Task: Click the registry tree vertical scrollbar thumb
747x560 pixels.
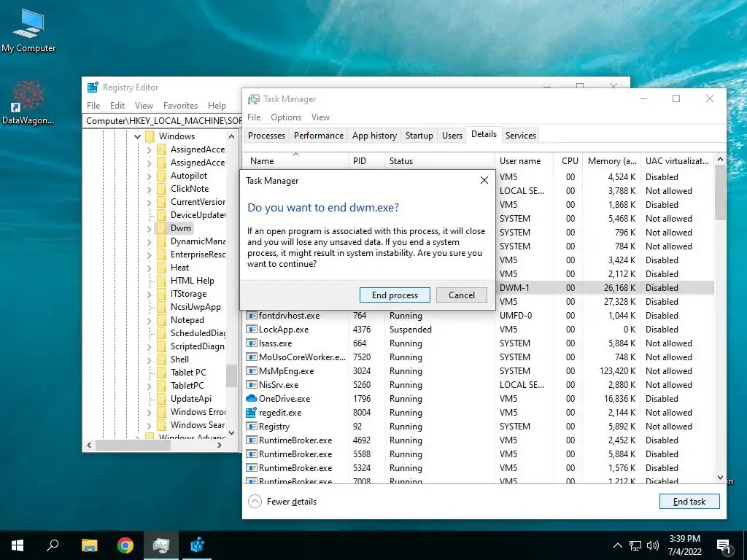Action: [231, 375]
